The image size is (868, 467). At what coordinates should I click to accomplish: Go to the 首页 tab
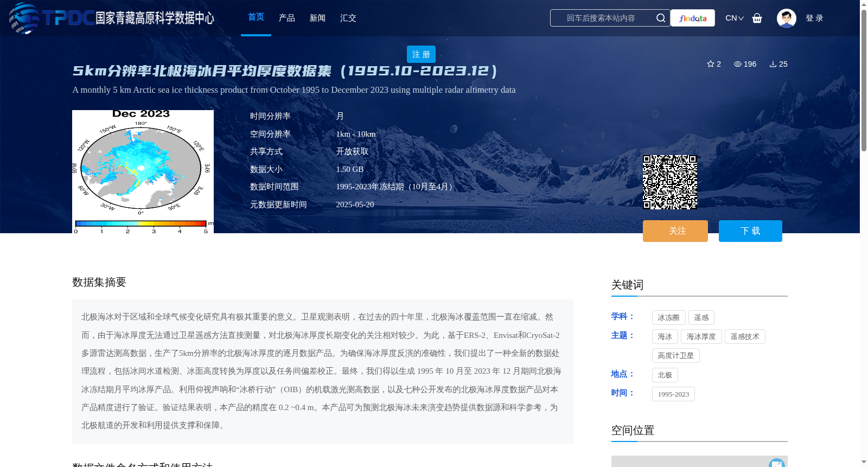pos(256,17)
